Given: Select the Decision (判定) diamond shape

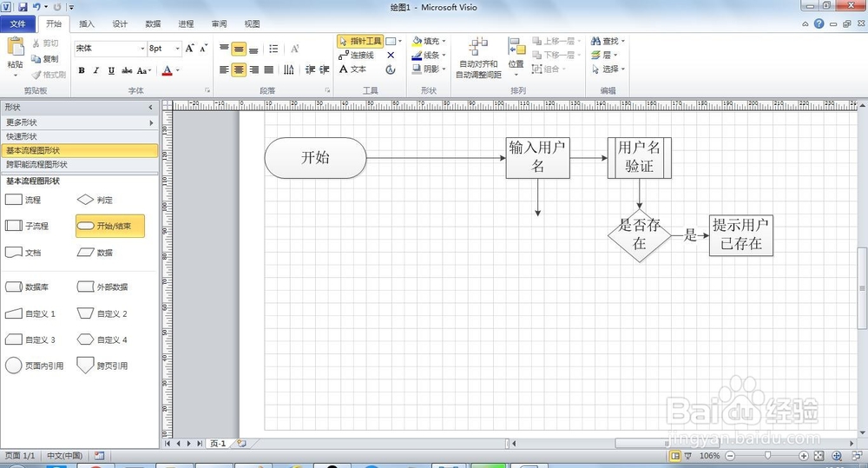Looking at the screenshot, I should coord(94,200).
